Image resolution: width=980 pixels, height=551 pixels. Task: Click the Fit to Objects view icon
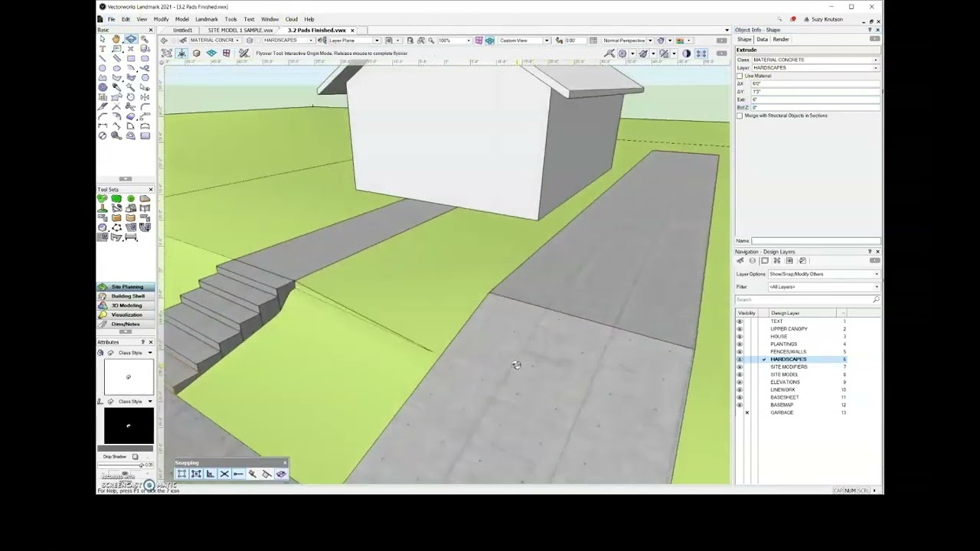[420, 41]
